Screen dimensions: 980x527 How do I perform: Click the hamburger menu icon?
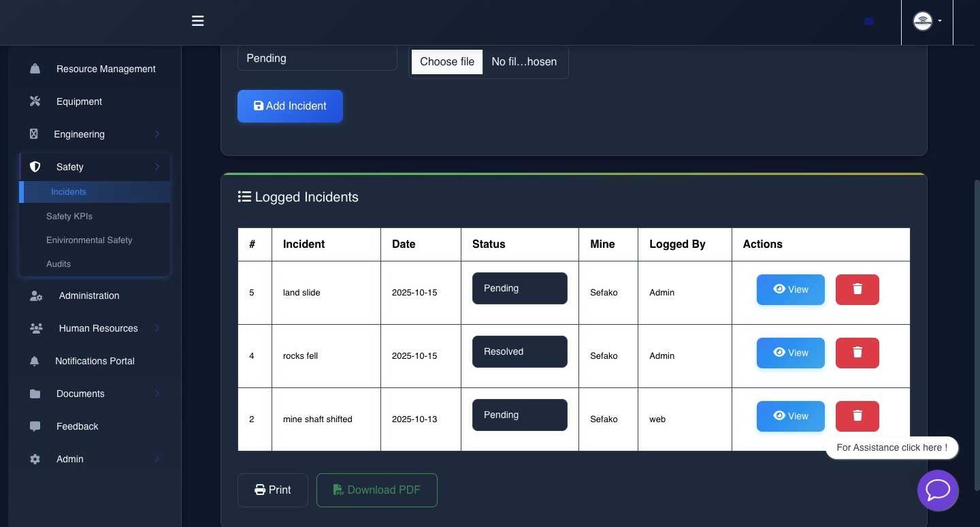click(198, 21)
